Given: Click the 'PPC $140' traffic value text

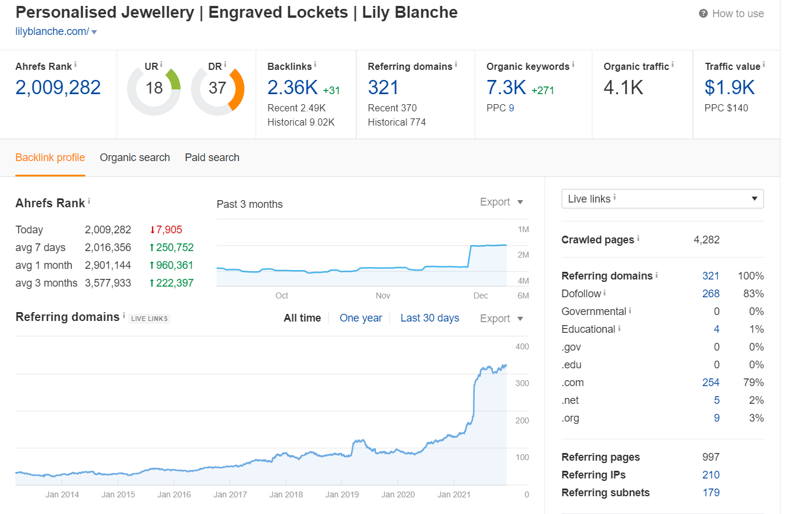Looking at the screenshot, I should coord(726,108).
